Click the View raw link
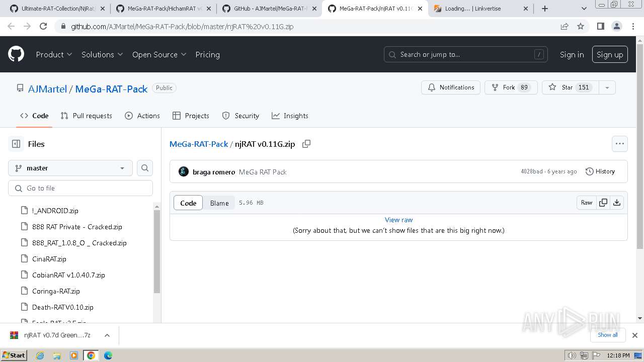 398,220
